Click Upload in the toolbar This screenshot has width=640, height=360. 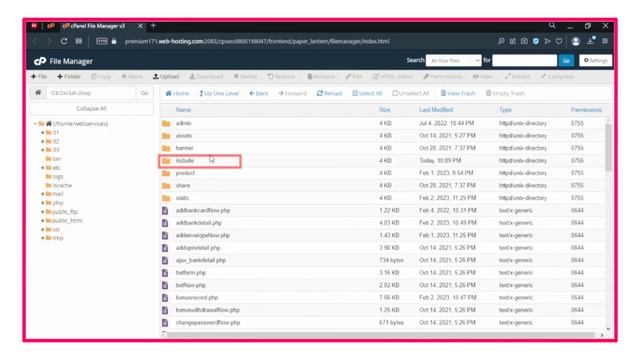tap(166, 76)
